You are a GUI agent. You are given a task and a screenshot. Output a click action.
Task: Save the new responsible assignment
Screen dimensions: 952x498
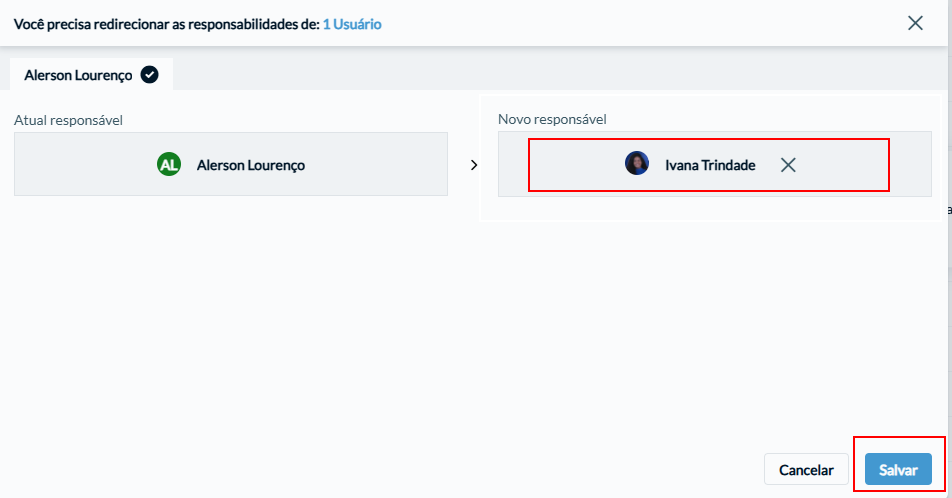click(898, 469)
